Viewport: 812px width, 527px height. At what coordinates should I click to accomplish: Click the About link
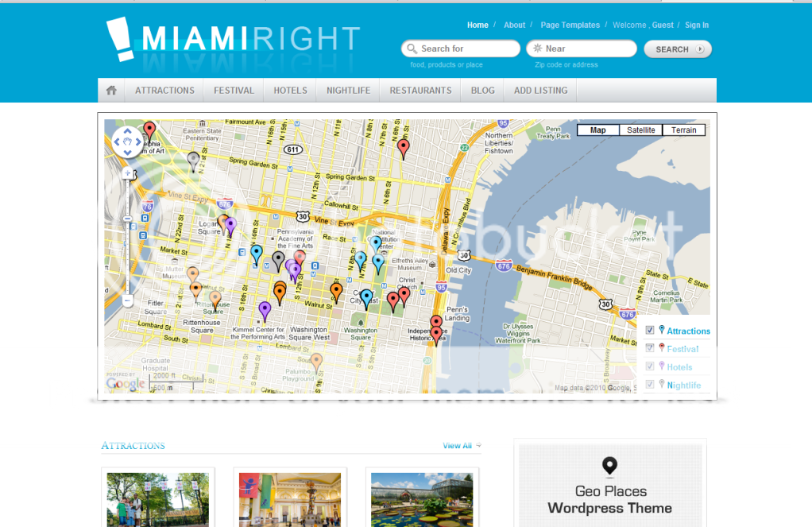(x=514, y=25)
